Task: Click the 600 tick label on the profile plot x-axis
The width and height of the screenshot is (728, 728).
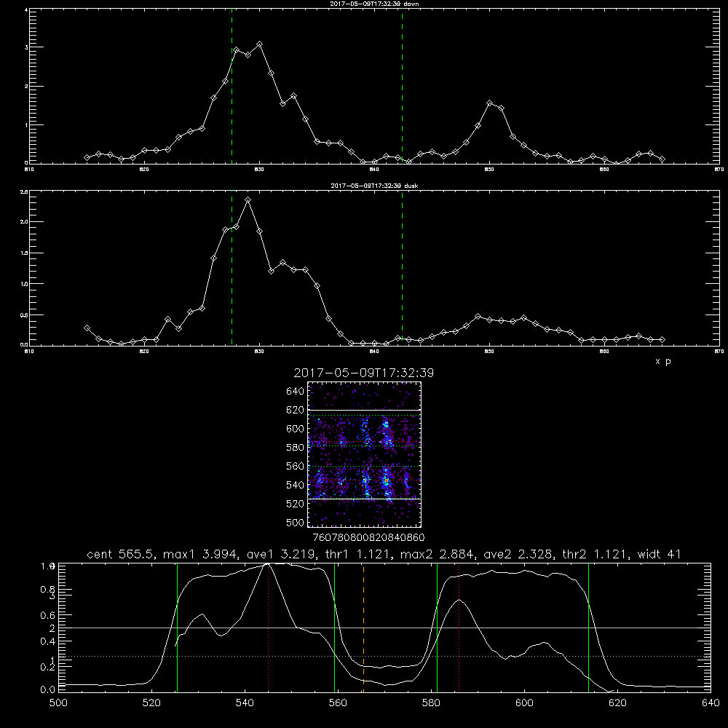Action: [x=525, y=703]
